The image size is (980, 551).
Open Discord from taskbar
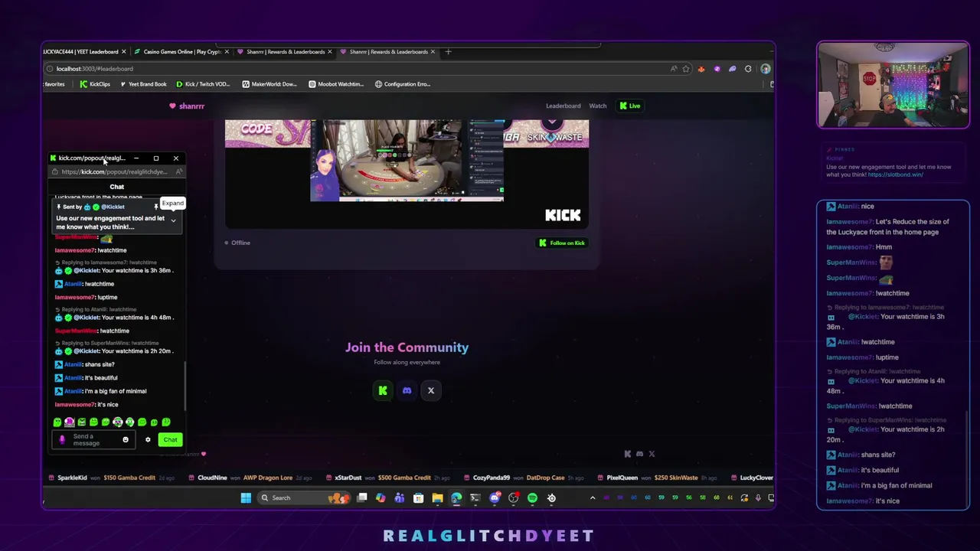coord(495,497)
